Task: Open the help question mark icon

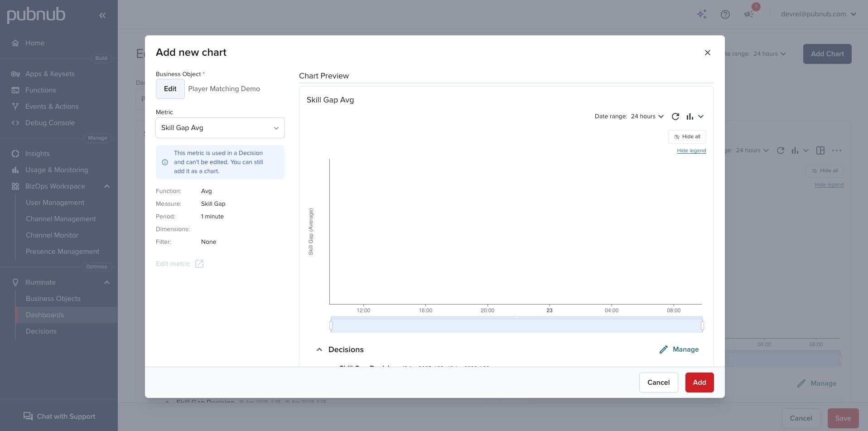Action: [x=725, y=15]
